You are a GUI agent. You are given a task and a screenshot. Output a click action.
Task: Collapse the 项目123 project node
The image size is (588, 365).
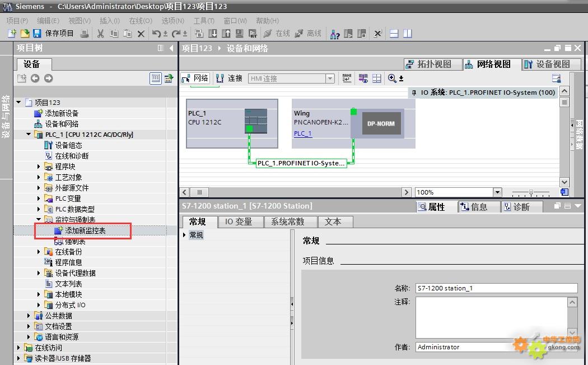pyautogui.click(x=18, y=102)
